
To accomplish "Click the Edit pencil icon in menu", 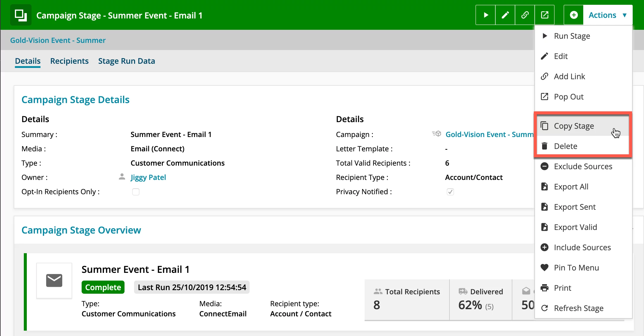I will tap(544, 56).
